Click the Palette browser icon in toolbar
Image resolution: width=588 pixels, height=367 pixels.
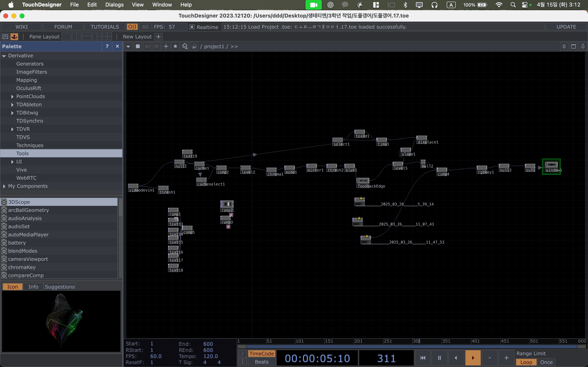(14, 37)
